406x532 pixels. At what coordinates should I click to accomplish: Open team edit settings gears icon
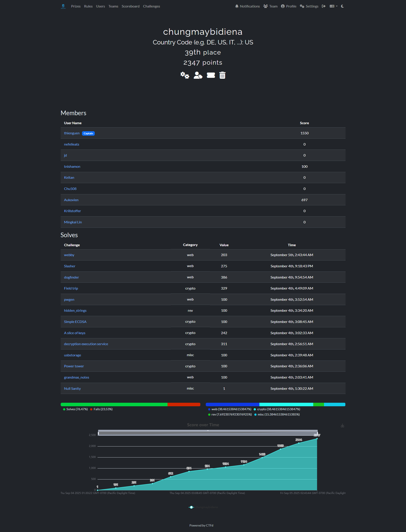coord(185,75)
